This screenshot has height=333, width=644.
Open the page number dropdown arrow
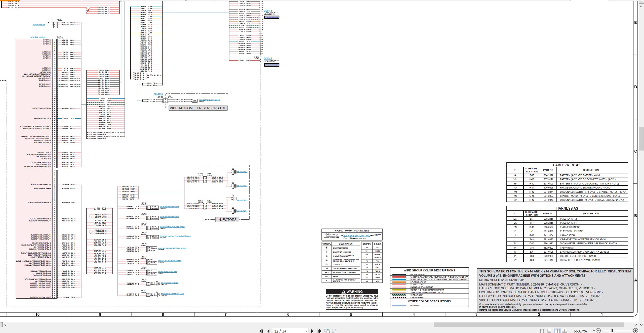pyautogui.click(x=306, y=331)
